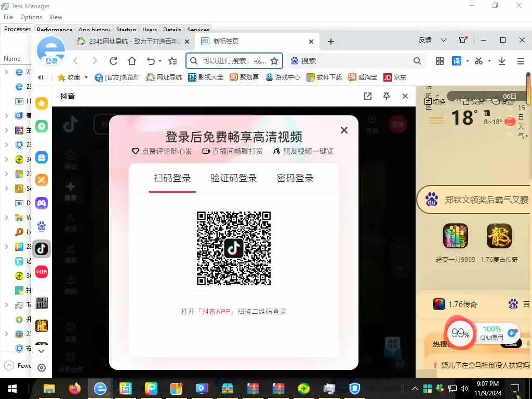532x399 pixels.
Task: Select the Douyin icon in sidebar
Action: pyautogui.click(x=42, y=249)
